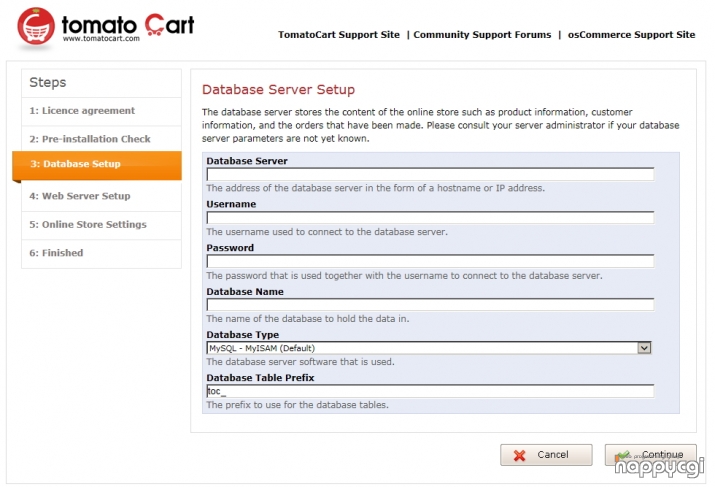Click the green check icon on Continue
This screenshot has width=715, height=487.
coord(622,455)
